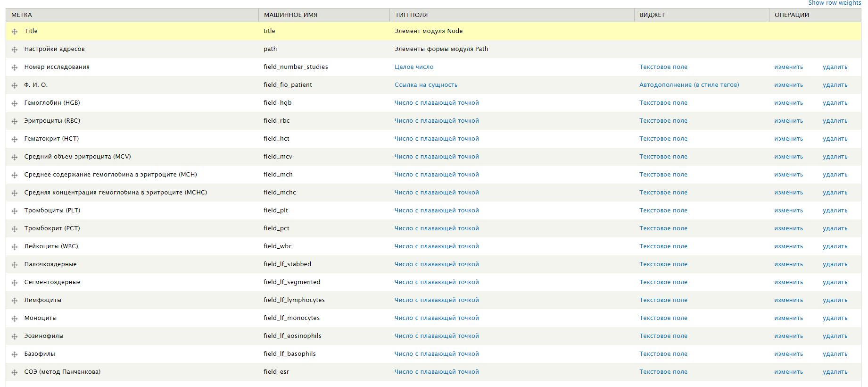
Task: Click the drag handle beside Гемоглобин (HGB)
Action: click(x=15, y=103)
